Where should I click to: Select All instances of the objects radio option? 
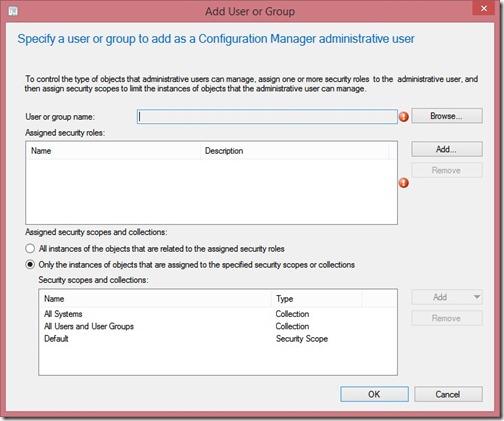click(x=30, y=249)
